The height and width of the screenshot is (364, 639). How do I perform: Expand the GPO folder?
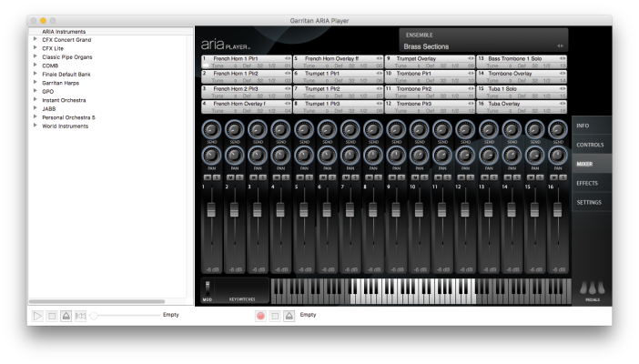point(35,90)
